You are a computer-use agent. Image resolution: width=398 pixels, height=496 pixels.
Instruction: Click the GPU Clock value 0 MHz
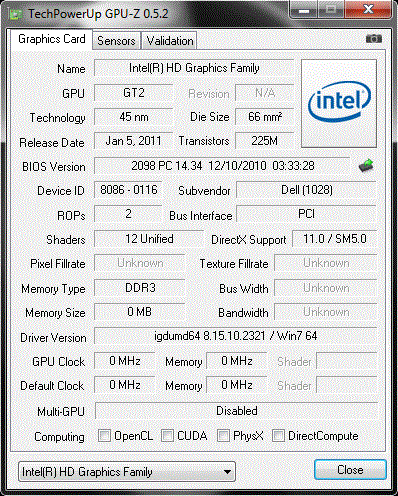click(125, 361)
